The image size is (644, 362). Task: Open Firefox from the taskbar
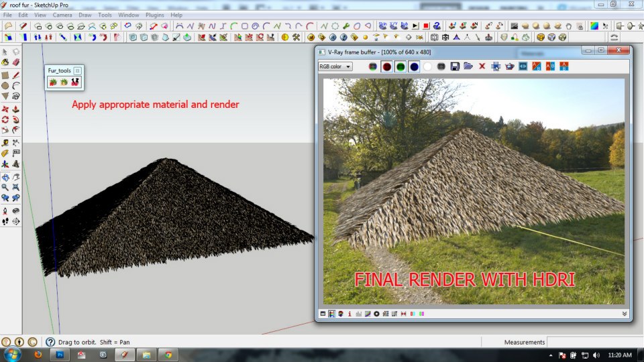38,355
